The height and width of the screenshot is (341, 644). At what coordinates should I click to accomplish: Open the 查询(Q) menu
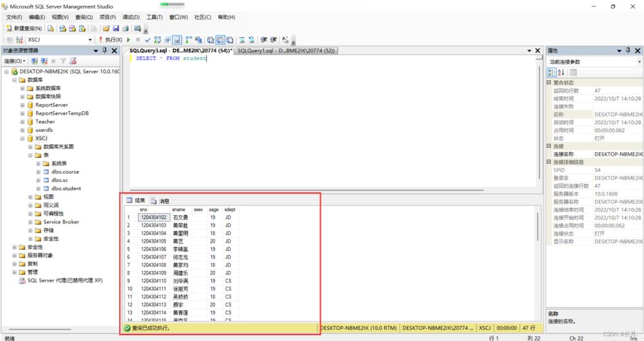[84, 17]
